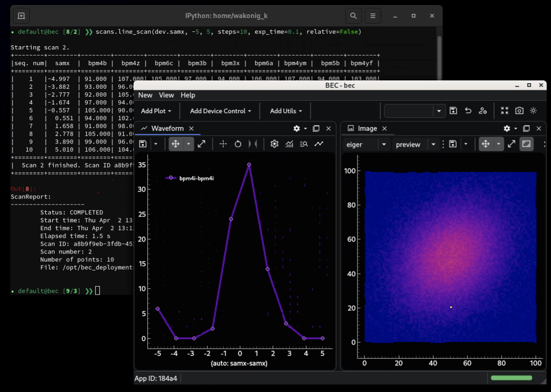
Task: Click the App ID: 184a4 status label
Action: [x=156, y=378]
